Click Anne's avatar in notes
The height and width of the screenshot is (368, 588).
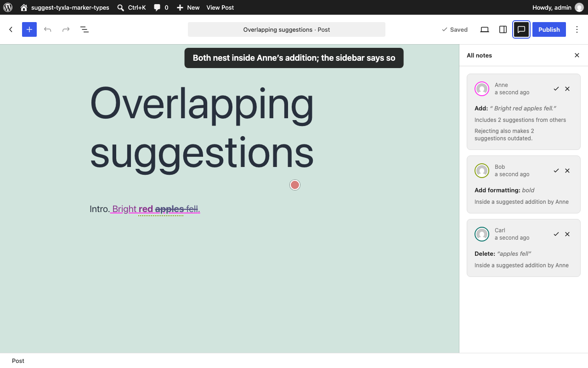(482, 89)
